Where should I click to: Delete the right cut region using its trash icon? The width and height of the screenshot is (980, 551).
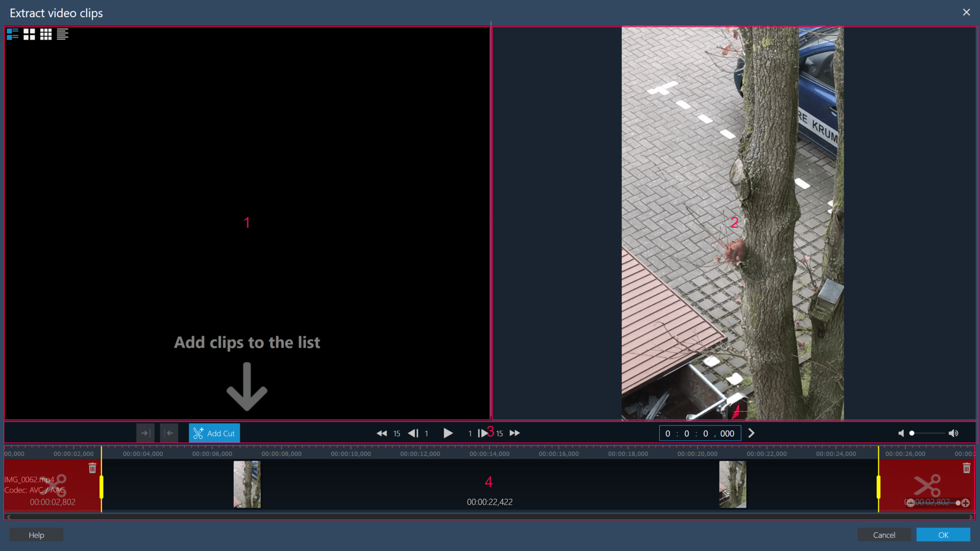click(967, 468)
